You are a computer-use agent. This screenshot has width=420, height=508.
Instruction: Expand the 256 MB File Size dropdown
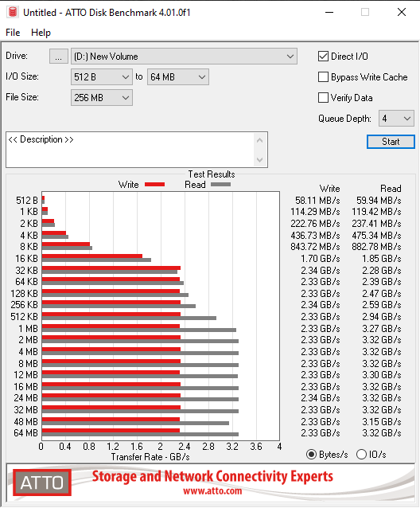(x=102, y=97)
